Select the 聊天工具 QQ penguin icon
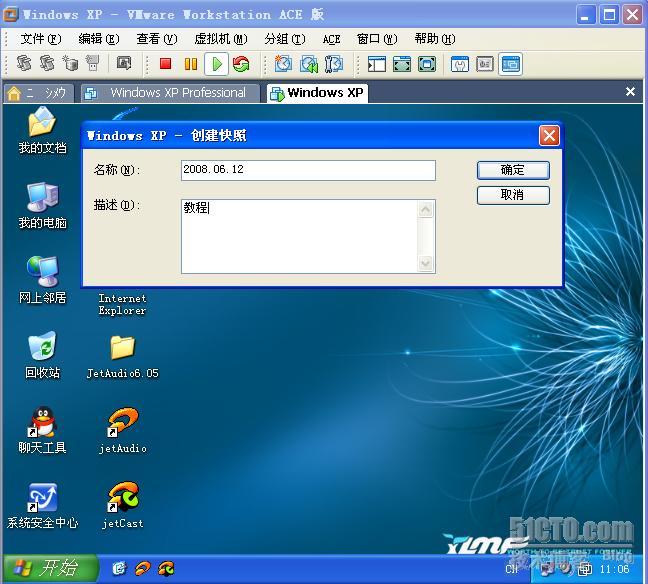Screen dimensions: 648x584 coord(42,431)
